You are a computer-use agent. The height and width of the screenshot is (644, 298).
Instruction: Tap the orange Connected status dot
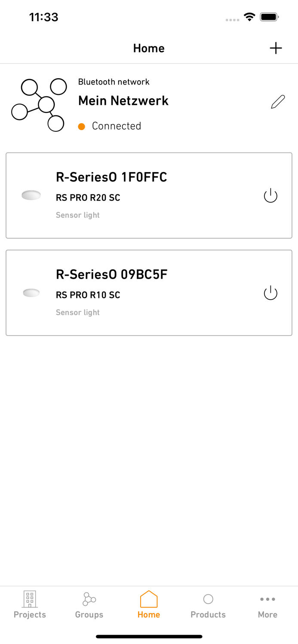click(82, 126)
